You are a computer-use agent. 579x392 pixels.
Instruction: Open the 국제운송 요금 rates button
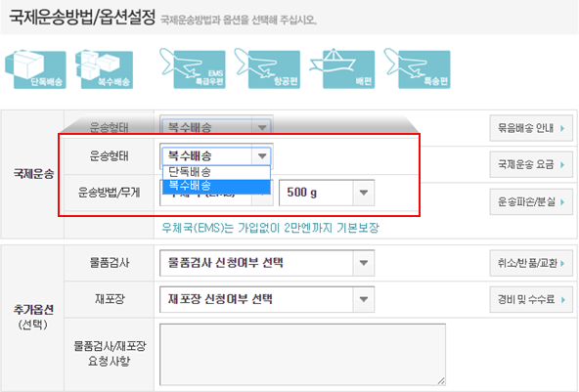(x=531, y=164)
